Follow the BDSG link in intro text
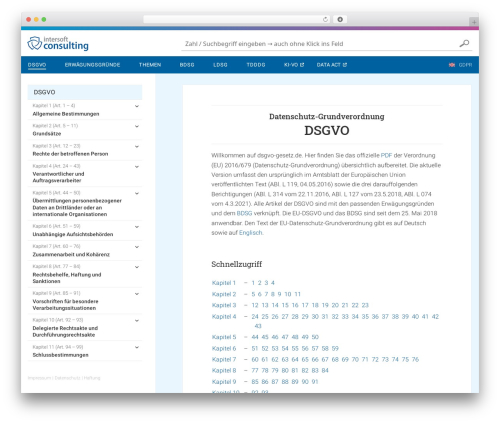 tap(244, 213)
